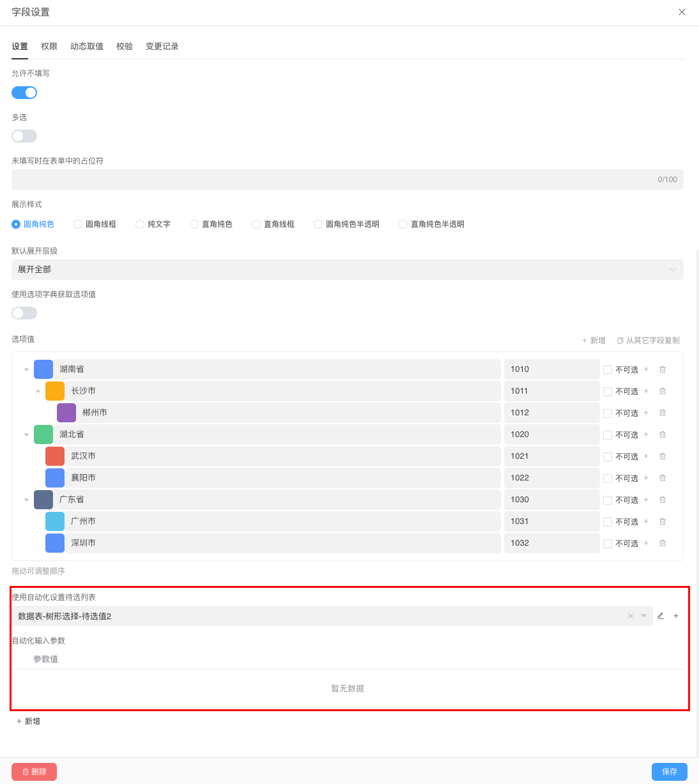Enable the 多选 toggle
This screenshot has height=784, width=699.
click(24, 135)
